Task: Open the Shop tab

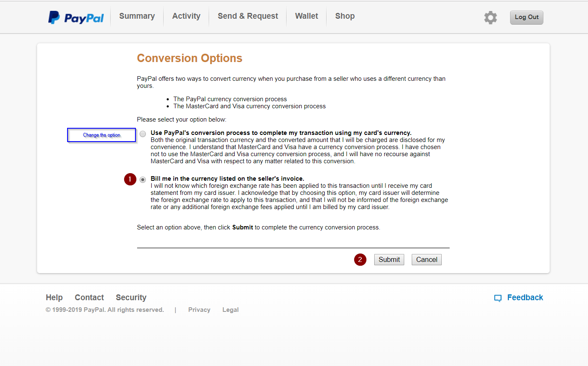Action: pos(345,16)
